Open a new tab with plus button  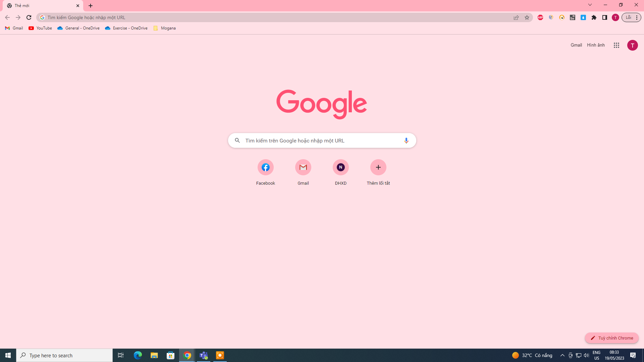point(91,6)
